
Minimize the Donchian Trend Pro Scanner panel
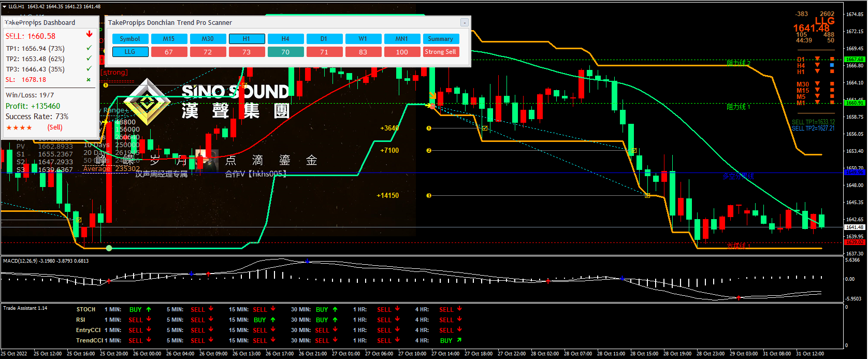465,22
